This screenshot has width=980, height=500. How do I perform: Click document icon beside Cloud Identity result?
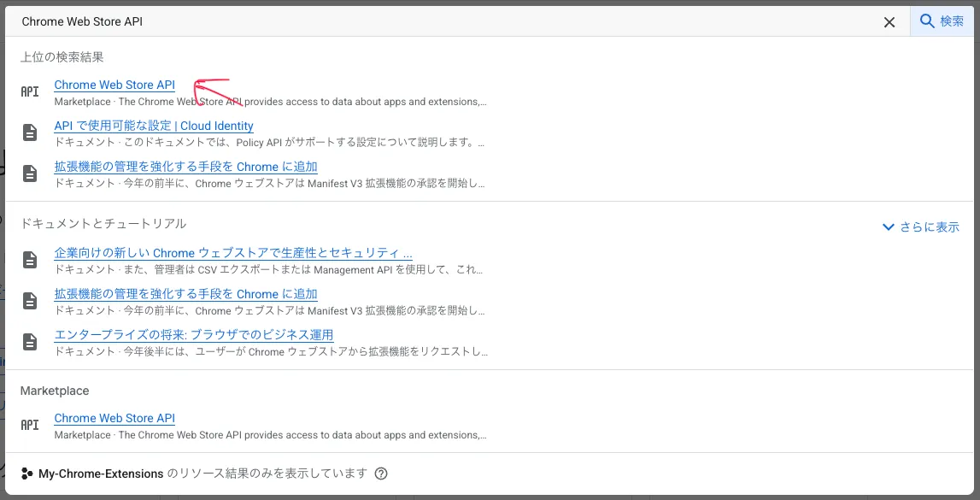click(30, 132)
